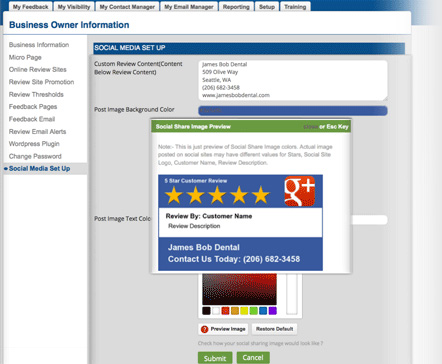Pick the orange color swatch
The height and width of the screenshot is (364, 442).
[235, 311]
